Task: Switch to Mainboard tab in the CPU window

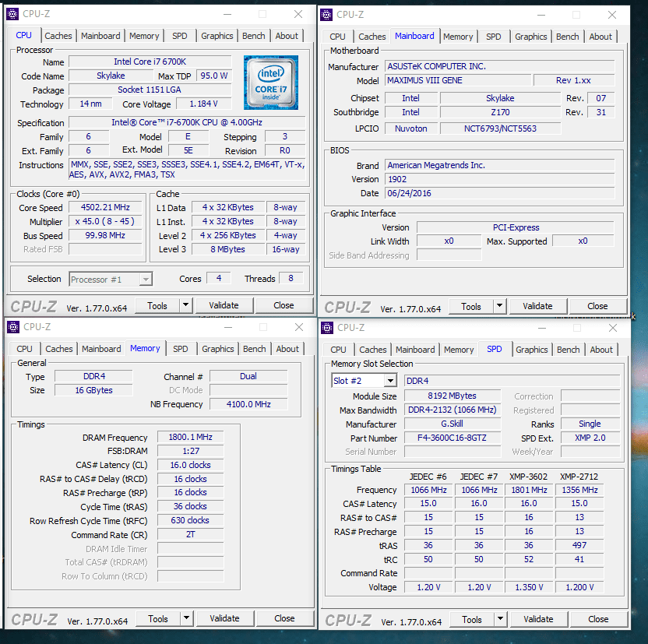Action: 100,36
